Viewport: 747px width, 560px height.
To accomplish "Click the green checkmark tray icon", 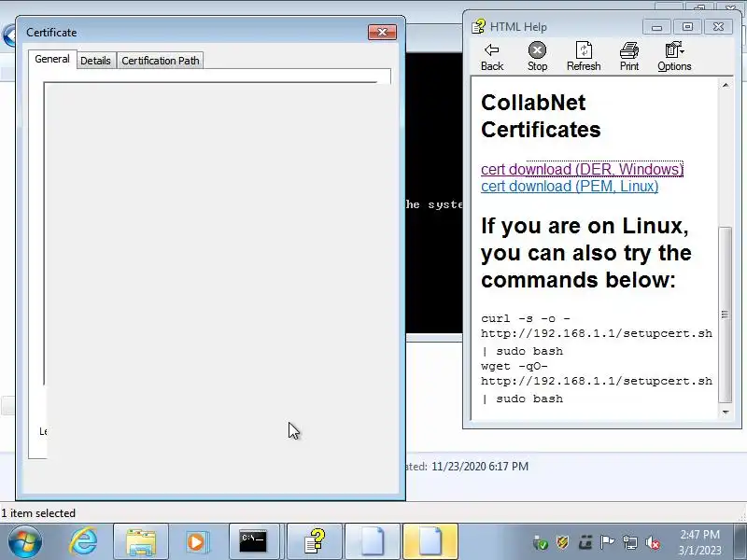I will (x=541, y=542).
